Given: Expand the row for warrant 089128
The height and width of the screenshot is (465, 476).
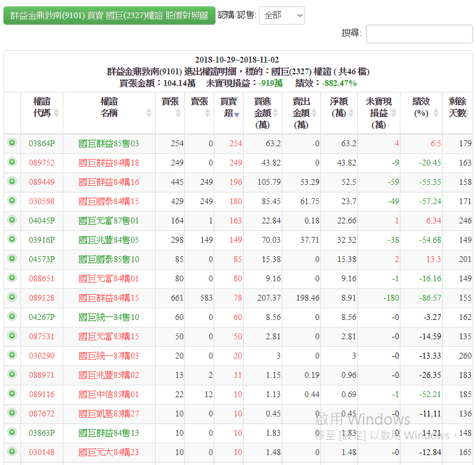Looking at the screenshot, I should pos(12,298).
